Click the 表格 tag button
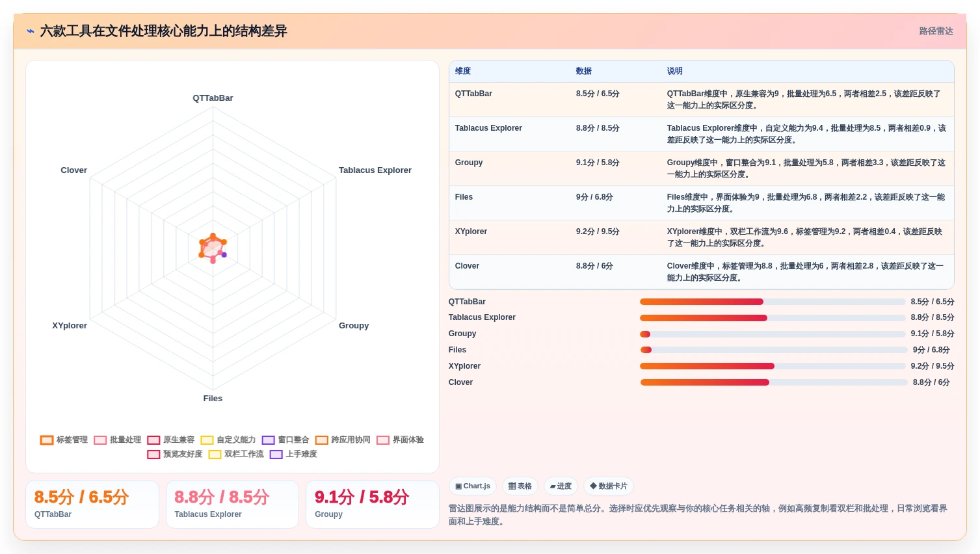980x554 pixels. pos(520,486)
